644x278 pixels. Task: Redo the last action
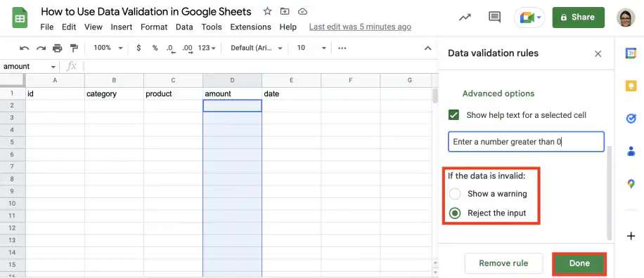tap(41, 48)
